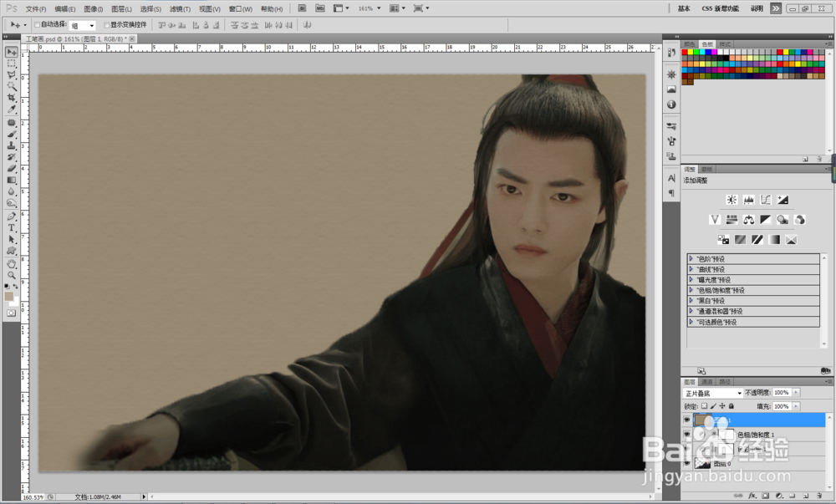Select the Clone Stamp tool
Viewport: 836px width, 504px height.
11,145
